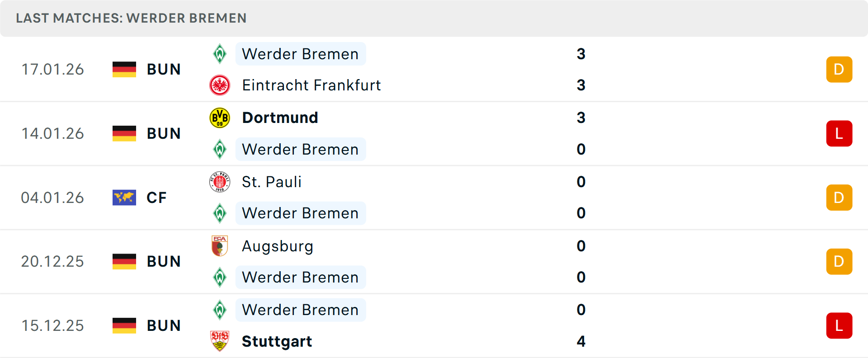Click the draw badge for Augsburg match
Image resolution: width=868 pixels, height=358 pixels.
839,261
